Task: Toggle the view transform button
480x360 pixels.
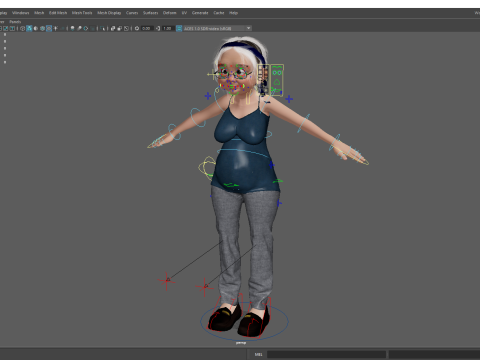Action: pyautogui.click(x=179, y=28)
